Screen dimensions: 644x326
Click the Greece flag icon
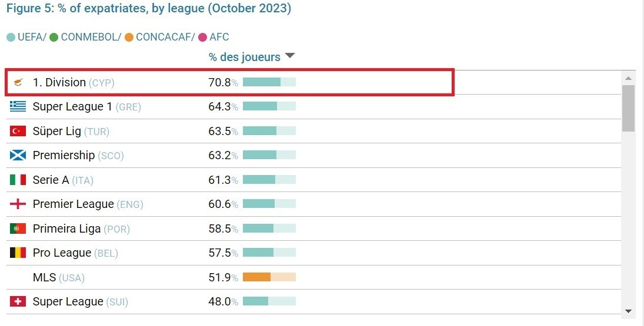(18, 107)
